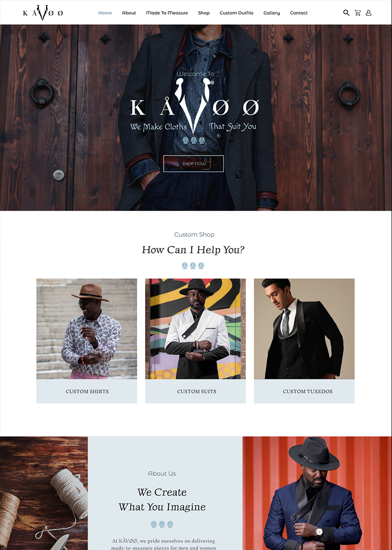
Task: Open the About menu item
Action: pos(129,13)
